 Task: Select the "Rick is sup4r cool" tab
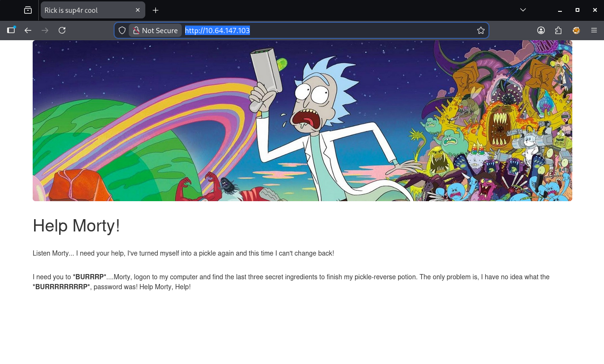click(x=93, y=10)
